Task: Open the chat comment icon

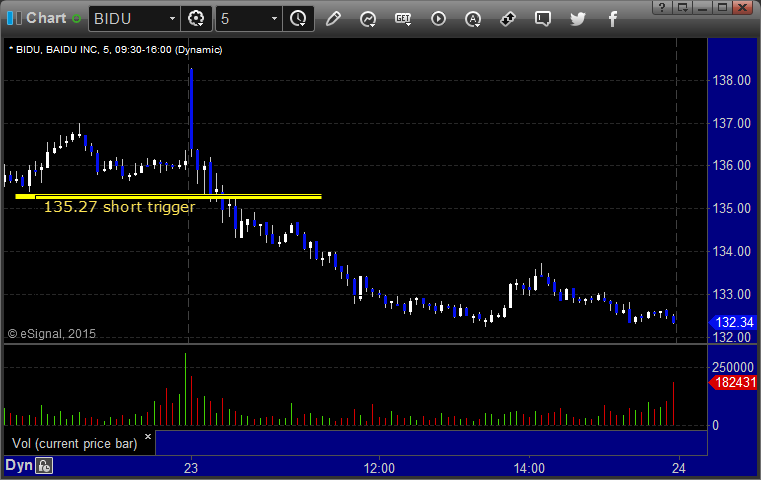Action: coord(543,19)
